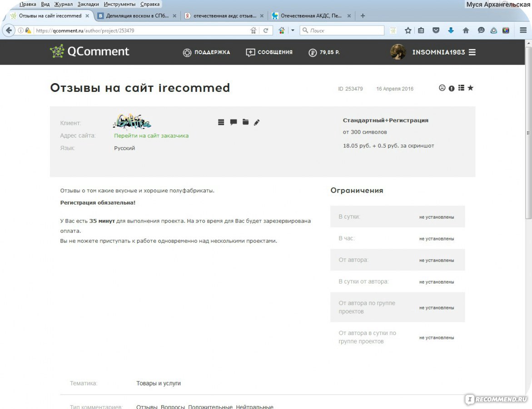This screenshot has width=532, height=409.
Task: Click the teal triangle-shaped extension icon
Action: (x=494, y=30)
